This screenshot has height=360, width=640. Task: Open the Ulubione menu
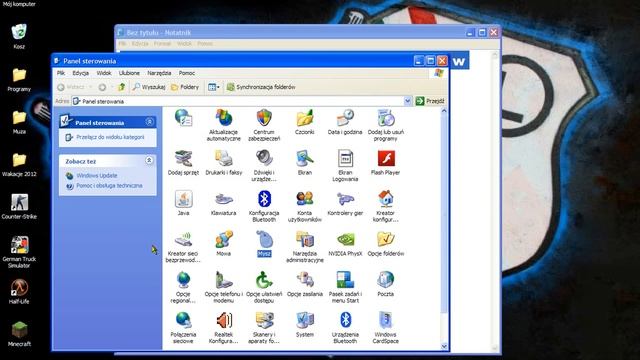[x=129, y=73]
